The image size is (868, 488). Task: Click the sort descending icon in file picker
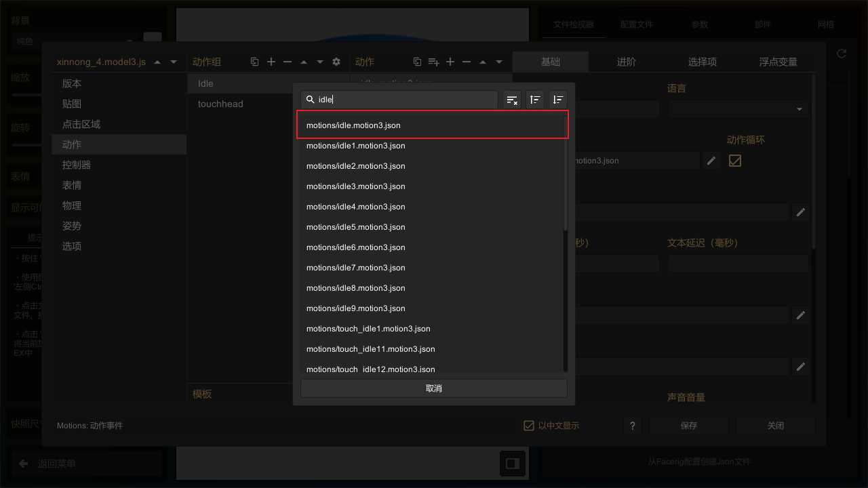[557, 100]
